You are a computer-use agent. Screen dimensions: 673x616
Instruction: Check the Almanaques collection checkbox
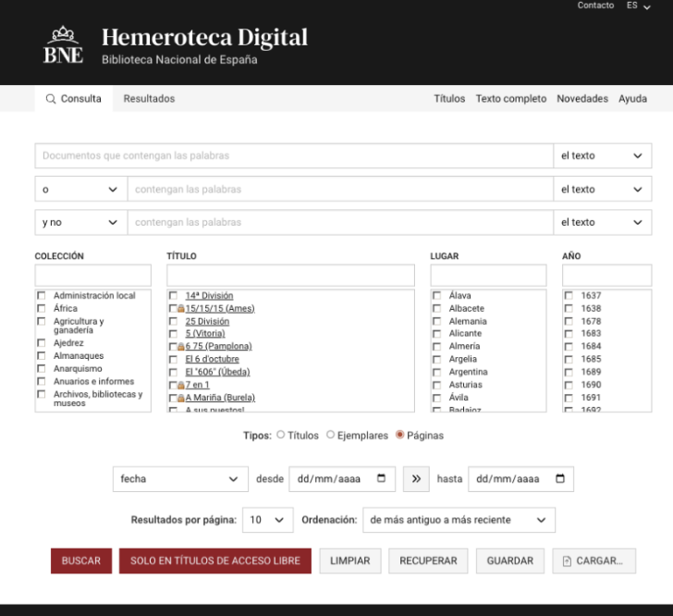point(42,356)
